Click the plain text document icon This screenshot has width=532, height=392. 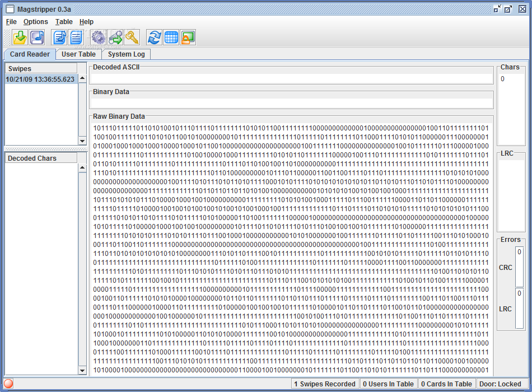pos(76,38)
